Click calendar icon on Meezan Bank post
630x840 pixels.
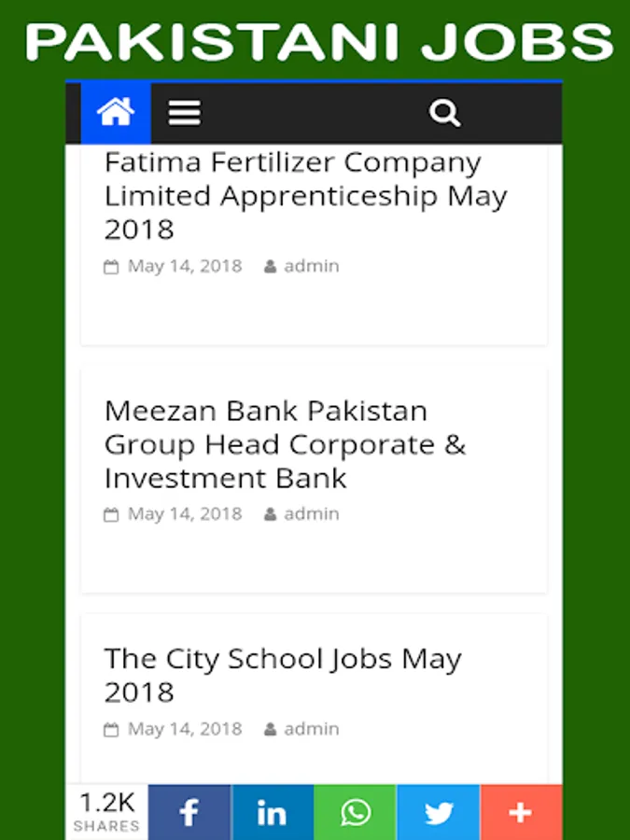[111, 515]
